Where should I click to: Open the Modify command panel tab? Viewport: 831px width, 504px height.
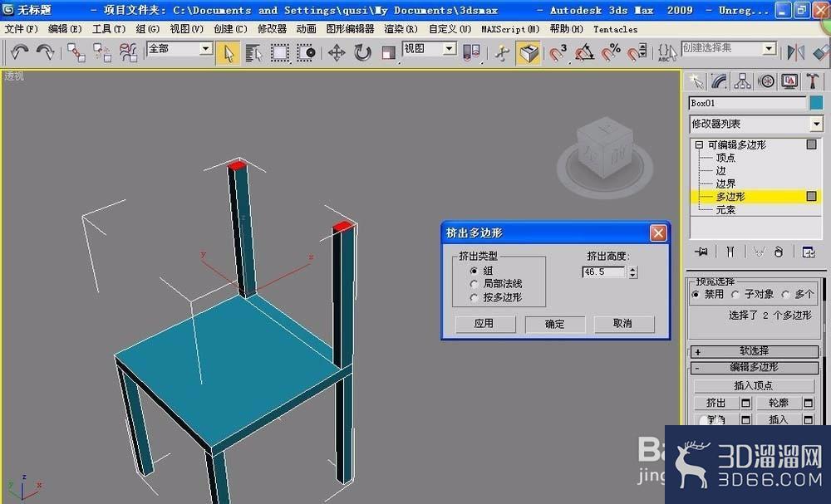(719, 81)
